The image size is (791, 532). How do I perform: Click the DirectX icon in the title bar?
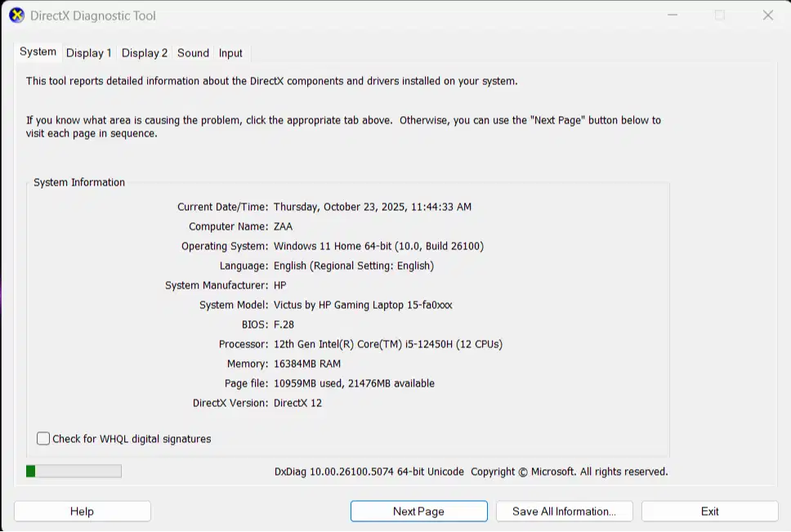click(16, 16)
